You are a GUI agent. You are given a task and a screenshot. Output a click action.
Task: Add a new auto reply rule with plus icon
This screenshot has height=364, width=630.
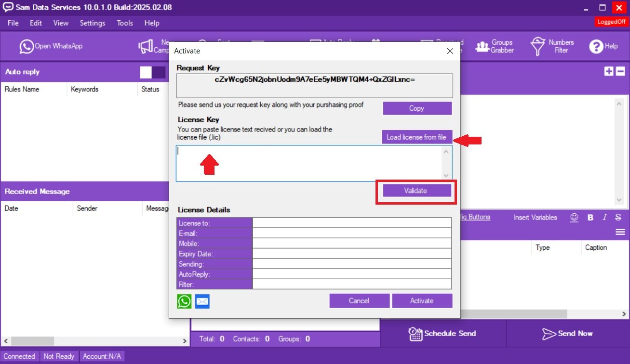pyautogui.click(x=608, y=70)
